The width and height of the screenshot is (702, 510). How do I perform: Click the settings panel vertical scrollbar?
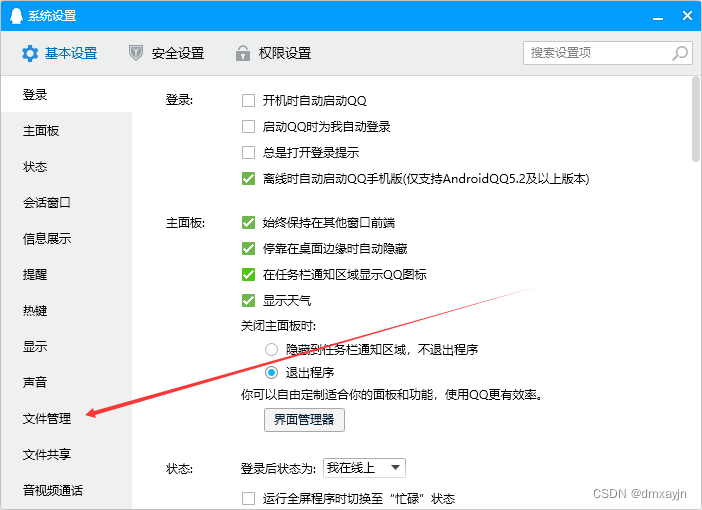(696, 119)
